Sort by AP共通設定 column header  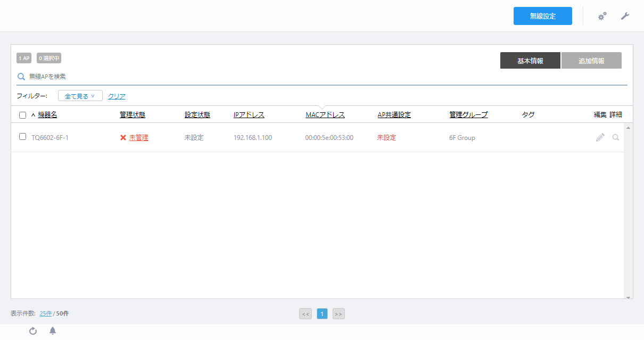coord(394,114)
